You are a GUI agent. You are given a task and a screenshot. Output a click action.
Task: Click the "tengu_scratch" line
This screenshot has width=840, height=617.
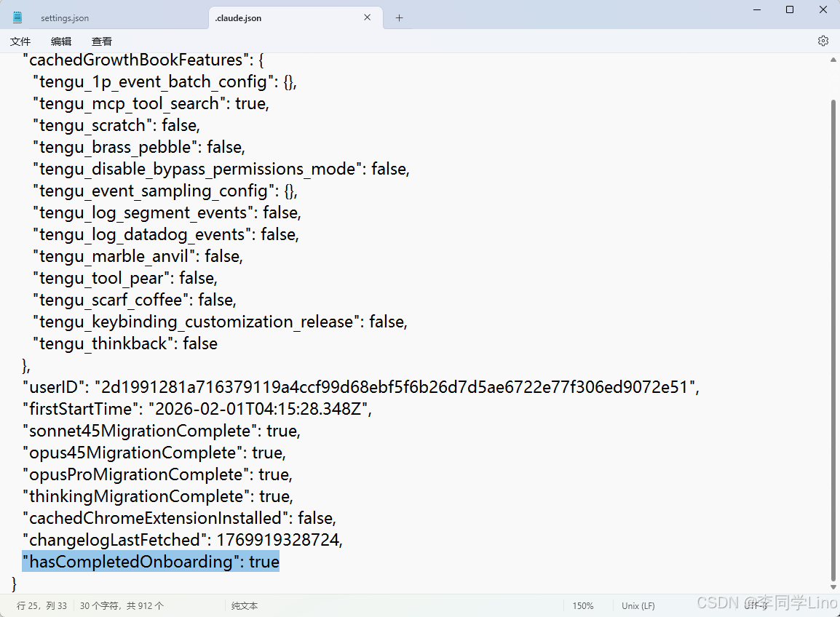[116, 125]
